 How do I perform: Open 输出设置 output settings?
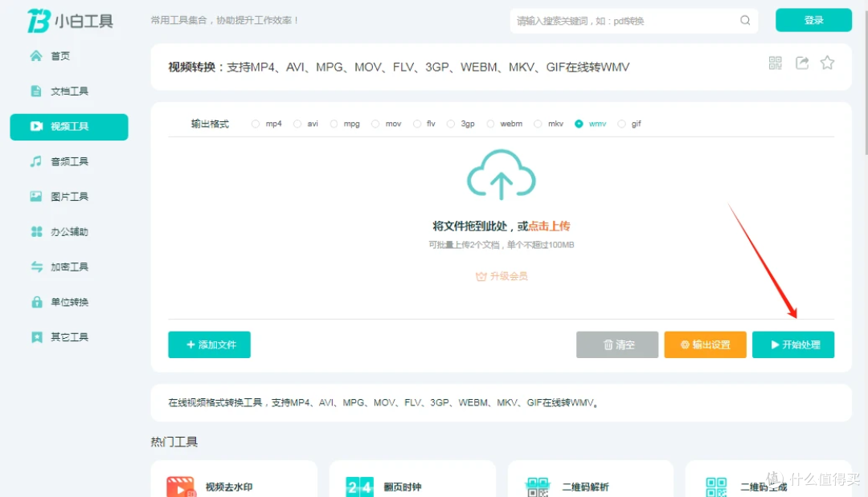point(706,345)
